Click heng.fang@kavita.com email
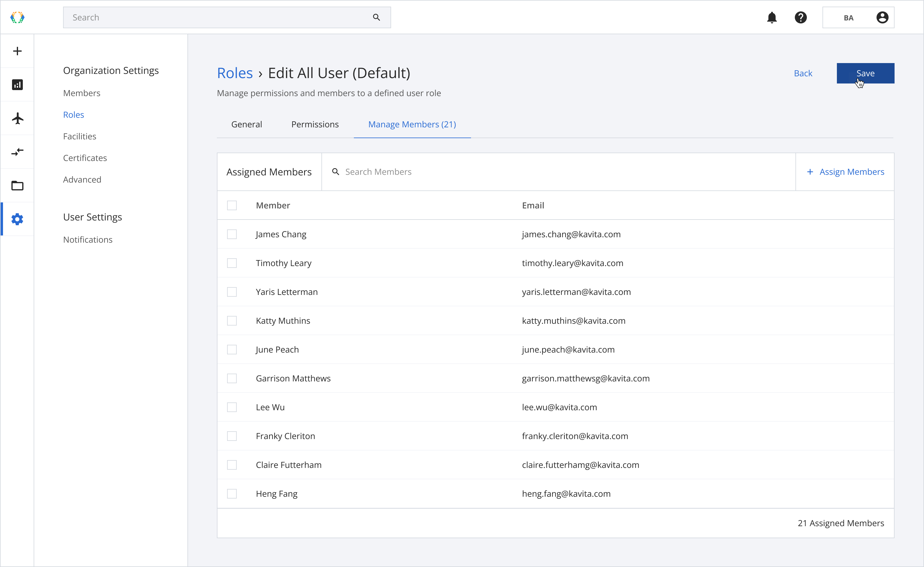This screenshot has height=567, width=924. coord(566,494)
